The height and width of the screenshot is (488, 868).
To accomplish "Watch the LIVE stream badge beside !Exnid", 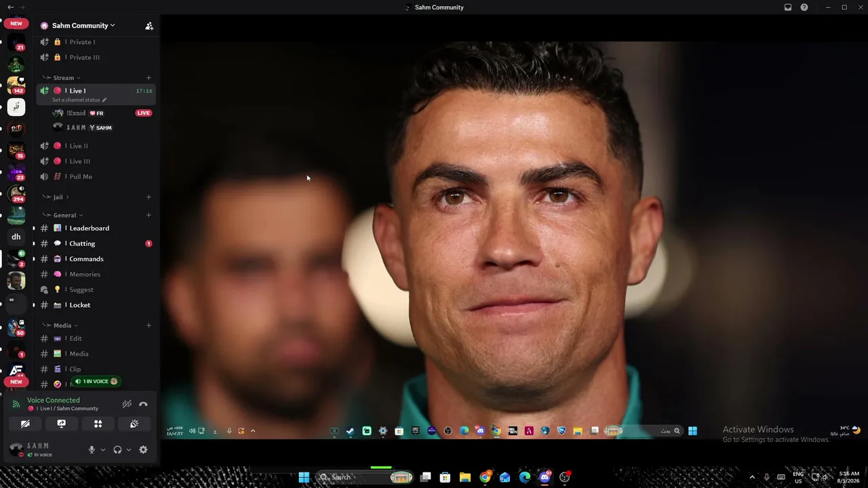I will (x=143, y=113).
